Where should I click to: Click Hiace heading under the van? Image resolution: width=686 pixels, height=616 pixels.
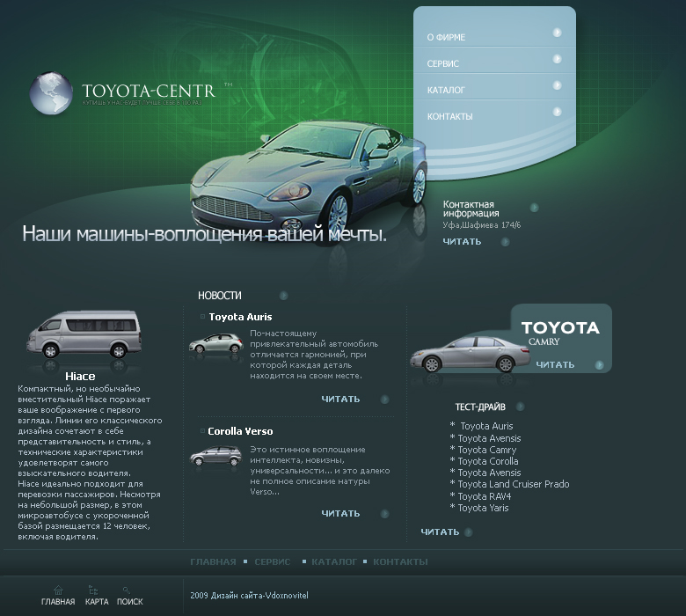[x=80, y=376]
